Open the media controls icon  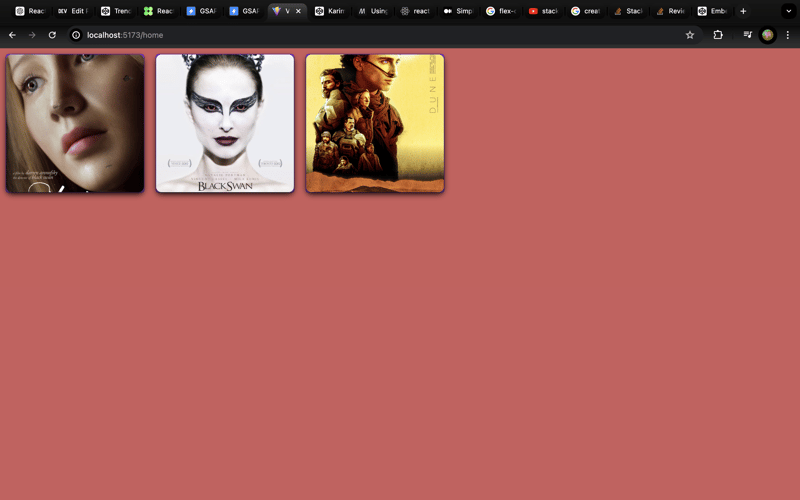click(x=747, y=35)
